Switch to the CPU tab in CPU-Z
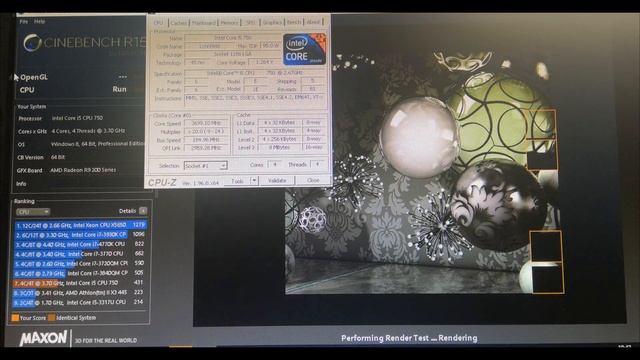The height and width of the screenshot is (360, 640). (158, 22)
